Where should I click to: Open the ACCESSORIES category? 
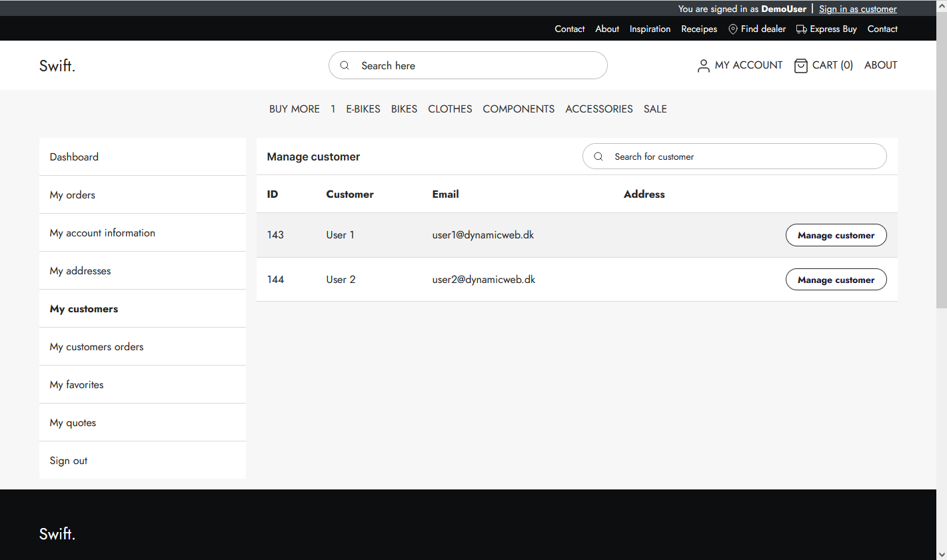pos(599,109)
